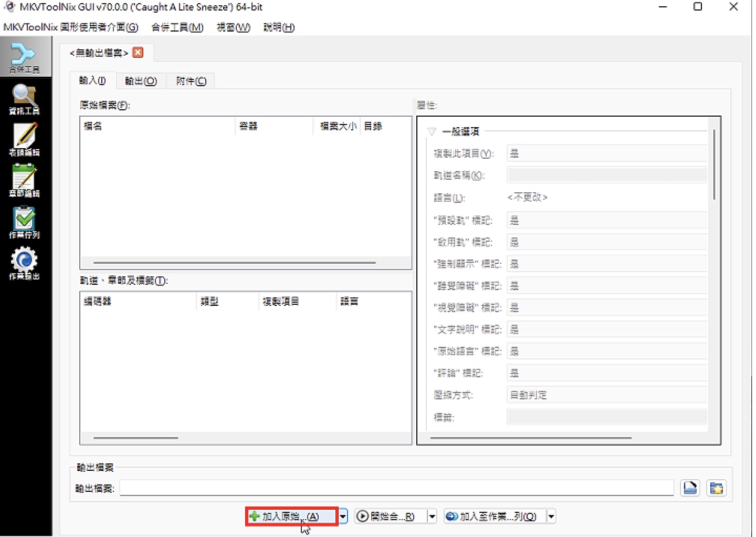Click the 加入原始 add source button
This screenshot has height=537, width=756.
coord(291,517)
